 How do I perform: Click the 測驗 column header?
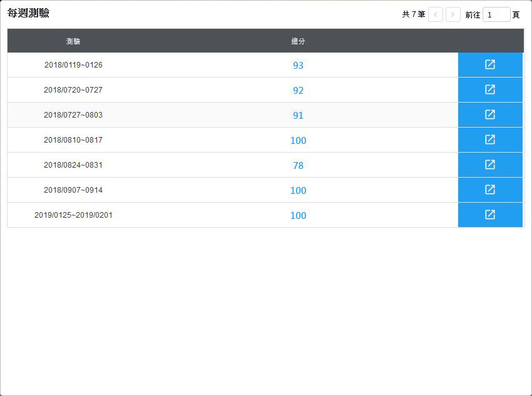point(73,41)
